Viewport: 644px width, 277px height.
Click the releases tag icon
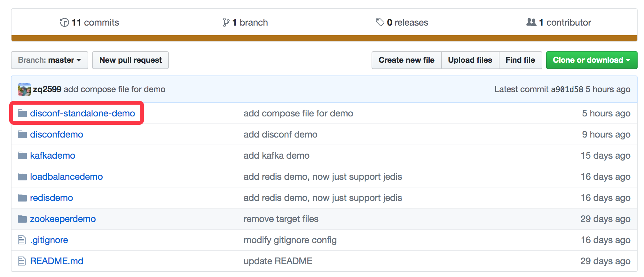(x=380, y=22)
